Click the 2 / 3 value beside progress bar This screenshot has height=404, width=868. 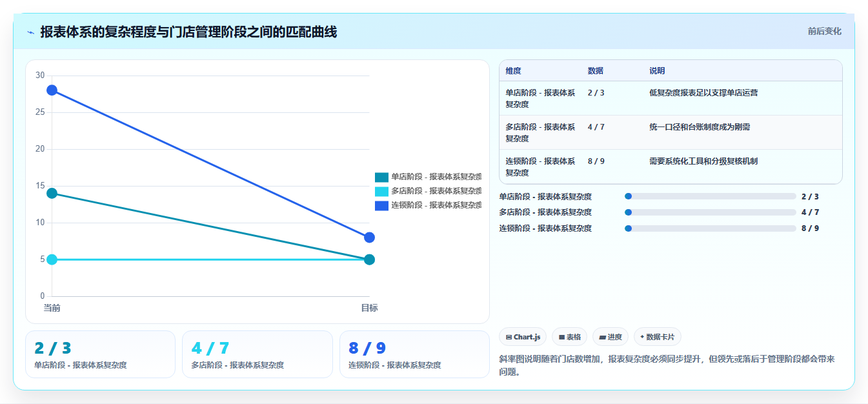click(810, 197)
